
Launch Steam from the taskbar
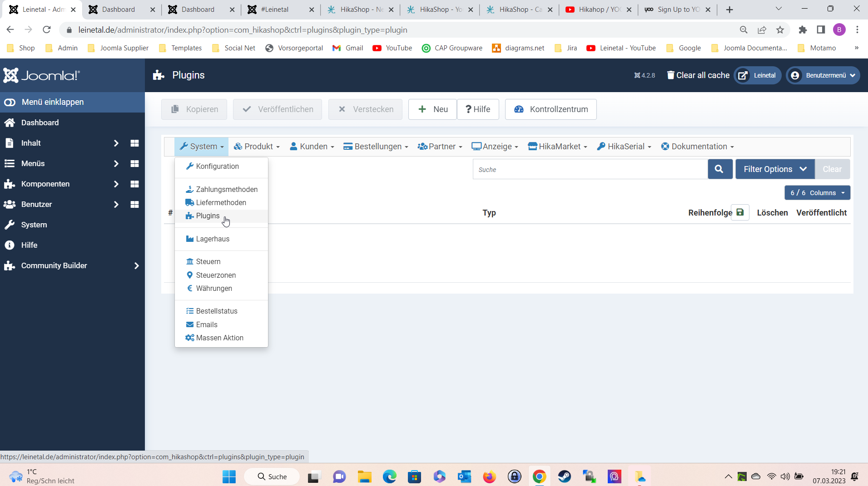[565, 476]
